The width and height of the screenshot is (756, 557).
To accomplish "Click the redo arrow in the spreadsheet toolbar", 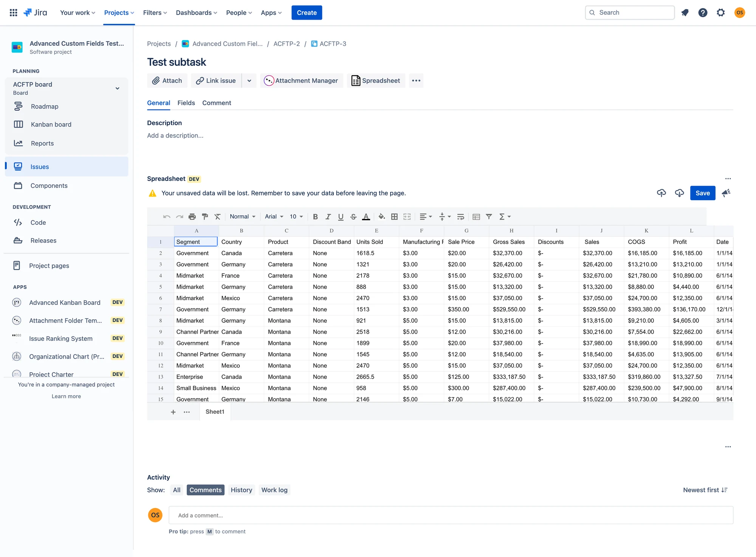I will tap(180, 217).
